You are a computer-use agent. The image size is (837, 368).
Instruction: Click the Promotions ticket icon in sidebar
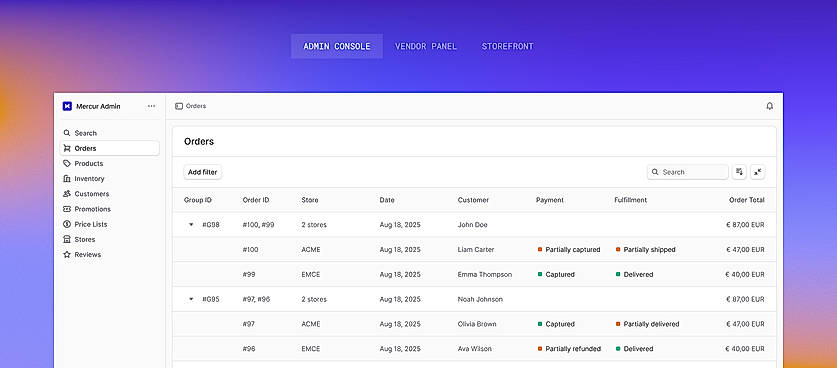pyautogui.click(x=67, y=209)
